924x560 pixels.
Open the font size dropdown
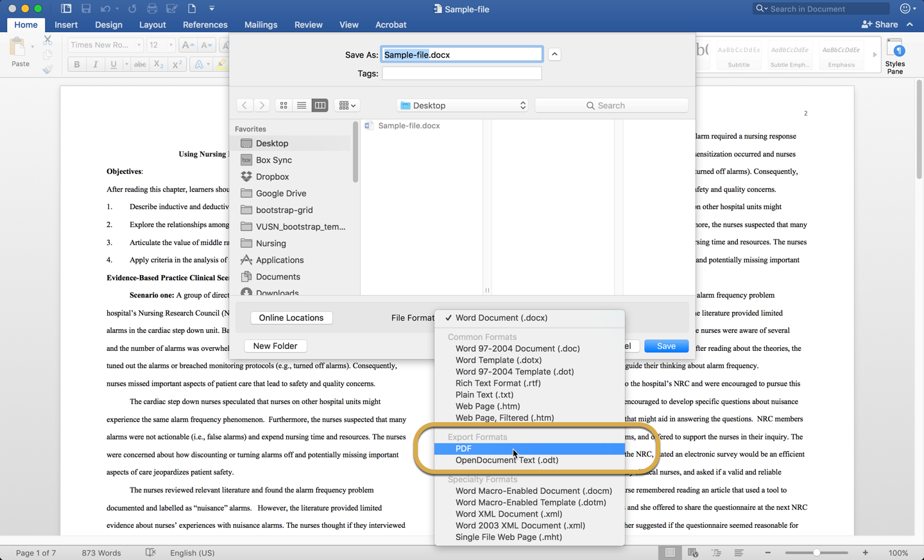click(170, 45)
